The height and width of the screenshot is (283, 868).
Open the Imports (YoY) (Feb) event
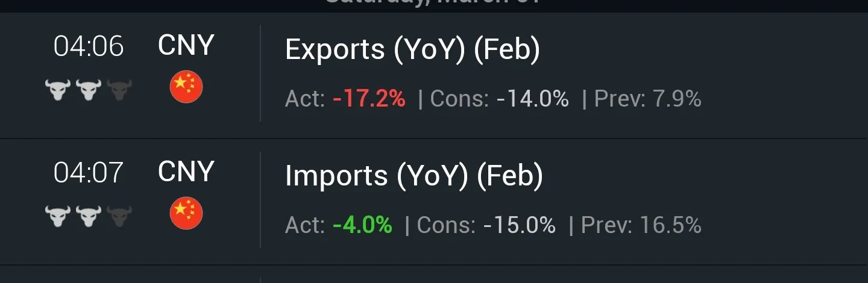click(x=414, y=176)
